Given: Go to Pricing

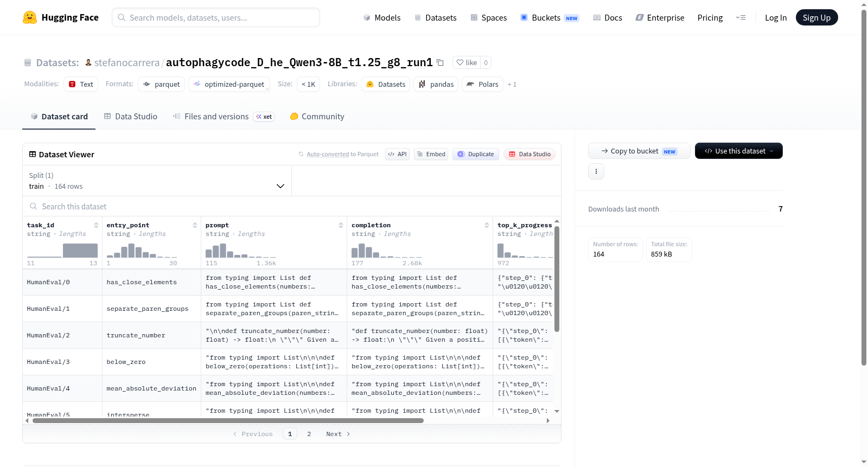Looking at the screenshot, I should tap(710, 17).
